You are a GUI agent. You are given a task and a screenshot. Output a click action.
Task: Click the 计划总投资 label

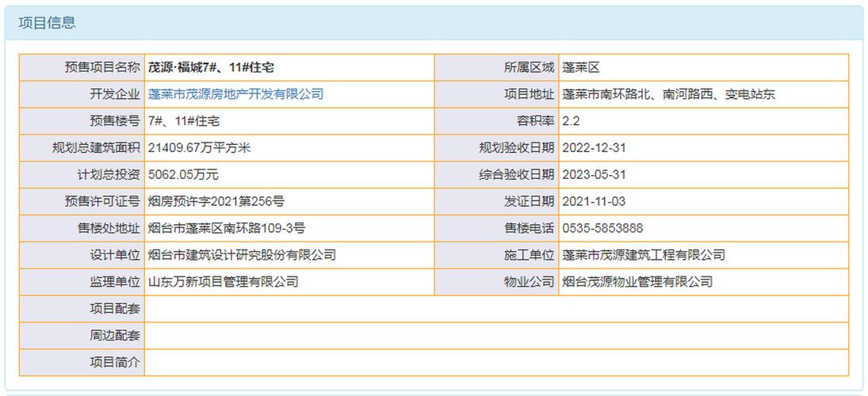(x=109, y=175)
